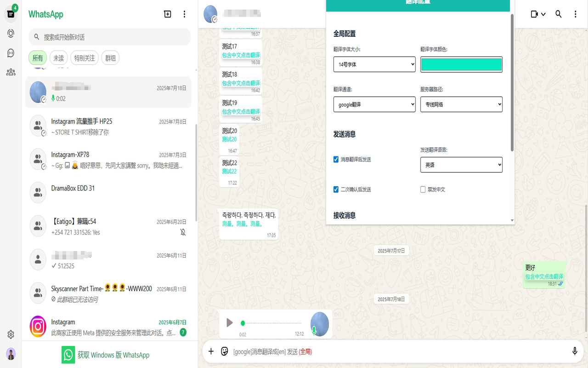
Task: Open the server path dropdown 专线网络
Action: click(x=461, y=104)
